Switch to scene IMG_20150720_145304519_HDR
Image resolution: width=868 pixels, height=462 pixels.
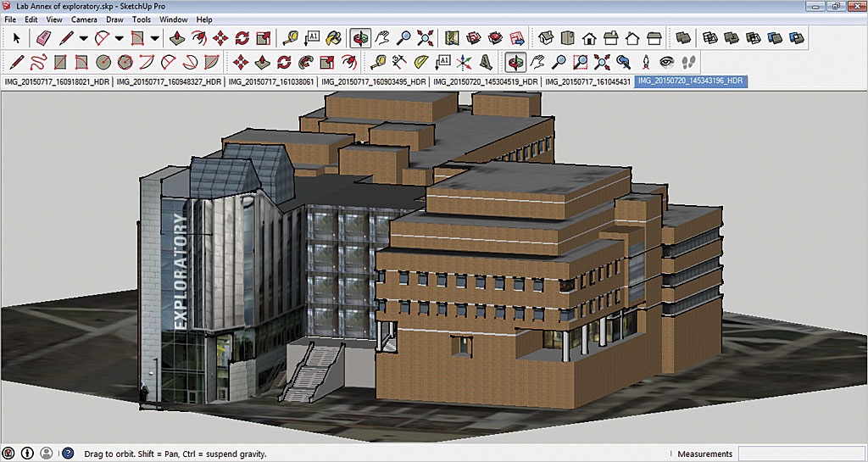(486, 81)
